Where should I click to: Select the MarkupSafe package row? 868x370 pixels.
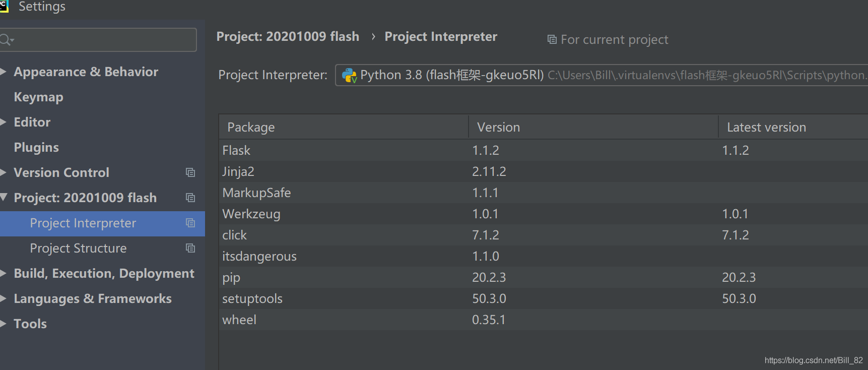point(544,193)
